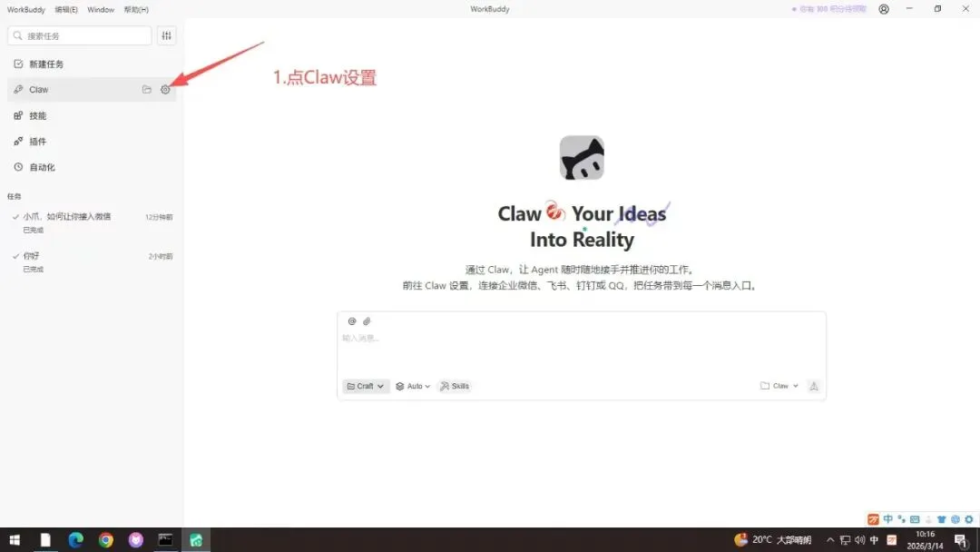Click the orange Sogou logo in IME toolbar

873,519
